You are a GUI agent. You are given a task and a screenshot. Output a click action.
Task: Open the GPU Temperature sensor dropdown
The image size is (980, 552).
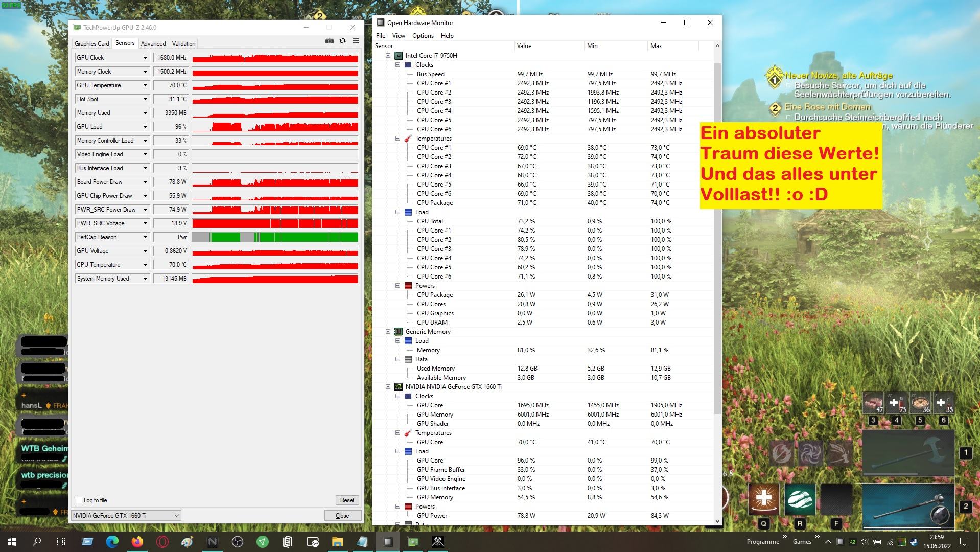pos(145,85)
